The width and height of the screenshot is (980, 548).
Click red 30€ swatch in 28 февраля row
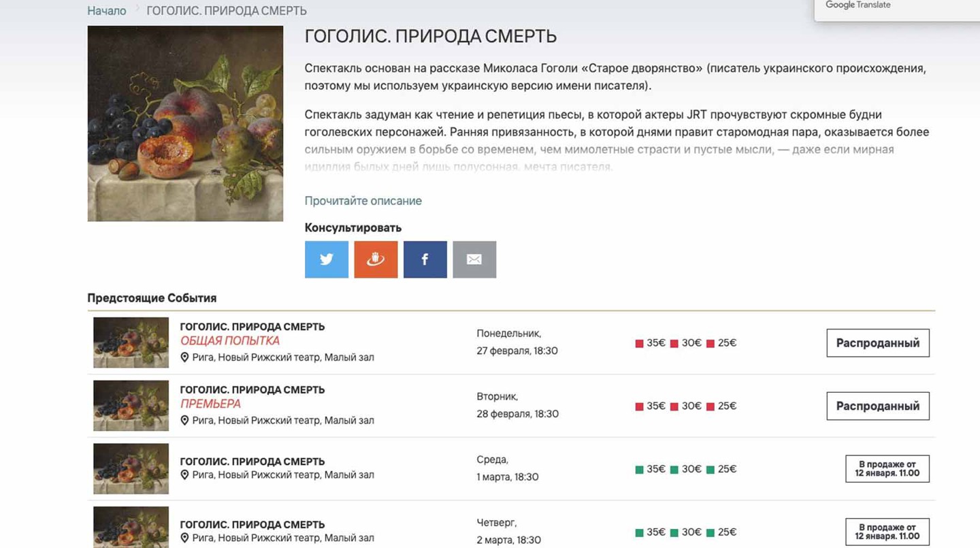coord(674,407)
